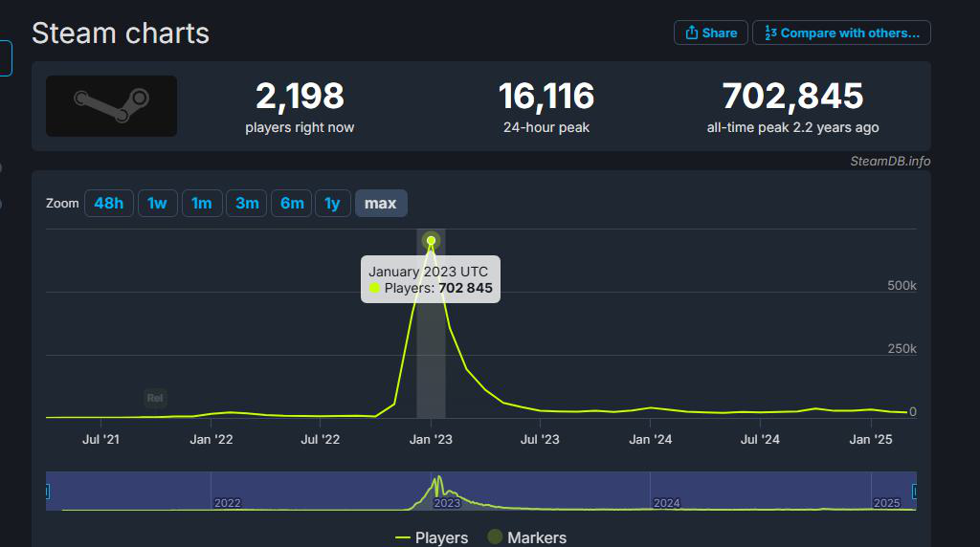
Task: Set zoom range to 48h
Action: point(109,203)
